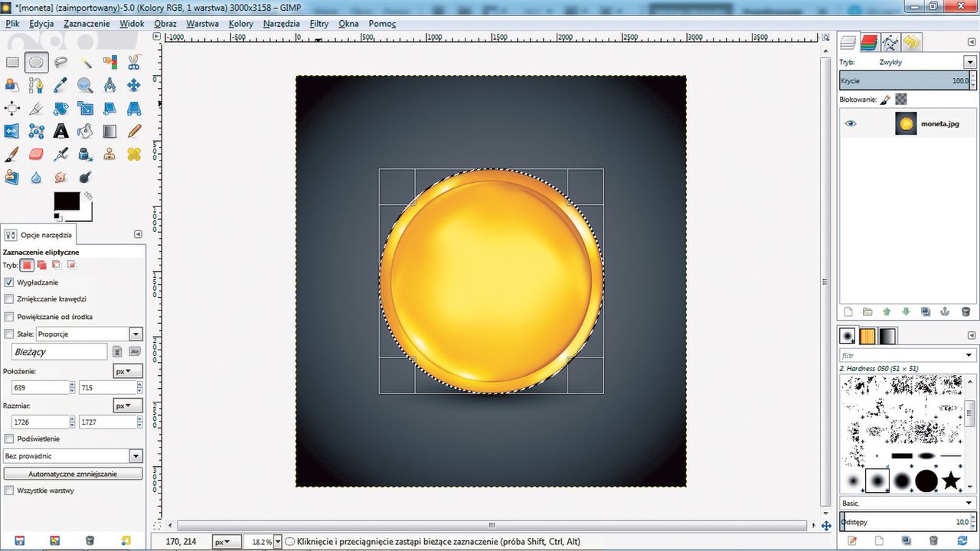This screenshot has height=551, width=980.
Task: Enable Powiększanie od środka checkbox
Action: (9, 316)
